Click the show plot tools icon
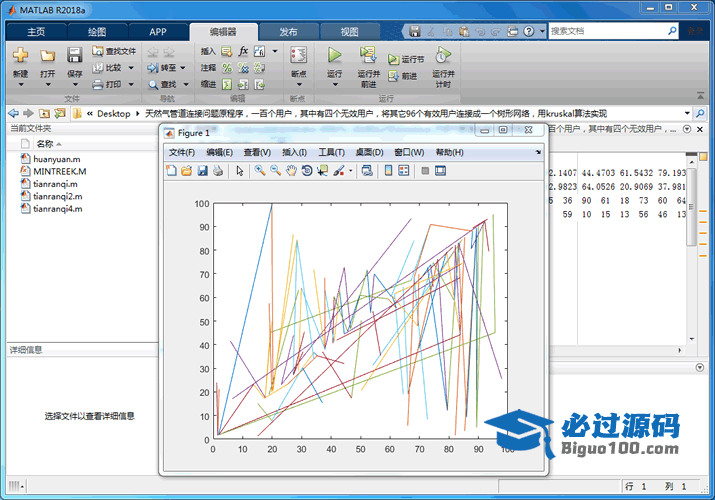Image resolution: width=715 pixels, height=500 pixels. coord(440,171)
